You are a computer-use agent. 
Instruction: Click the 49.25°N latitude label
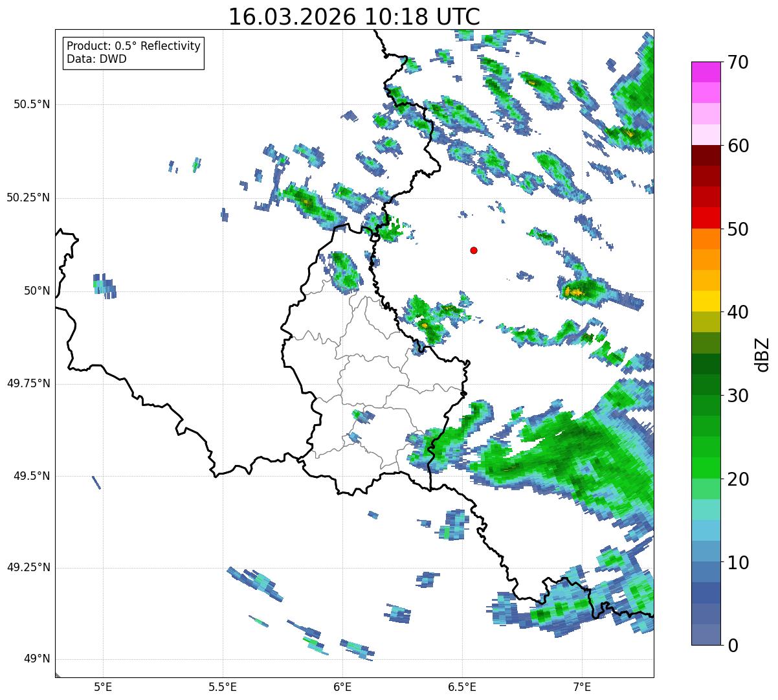pos(28,568)
